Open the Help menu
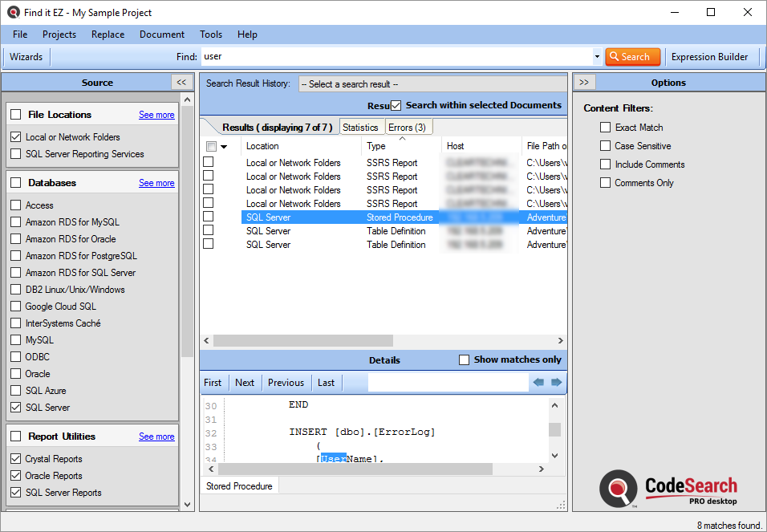Viewport: 767px width, 532px height. (247, 35)
